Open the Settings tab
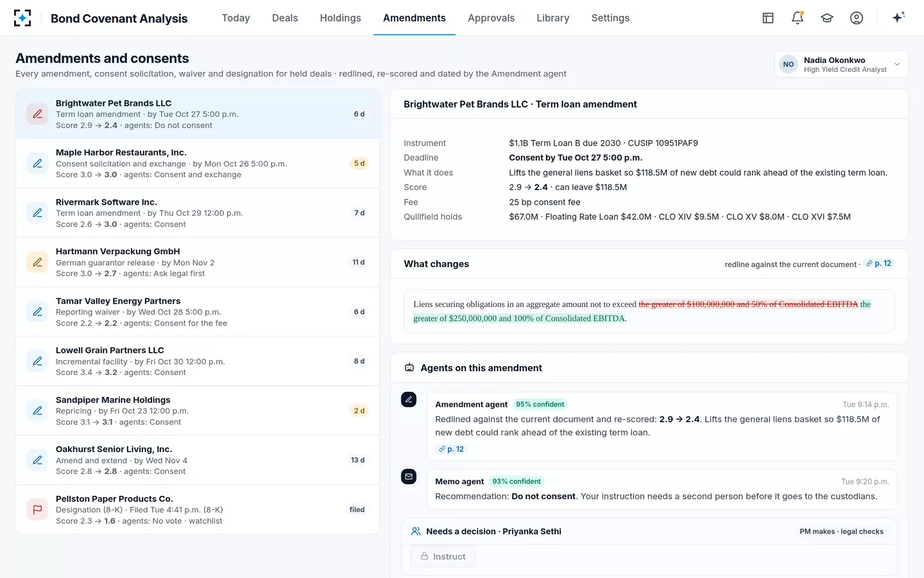This screenshot has width=924, height=578. pyautogui.click(x=610, y=18)
